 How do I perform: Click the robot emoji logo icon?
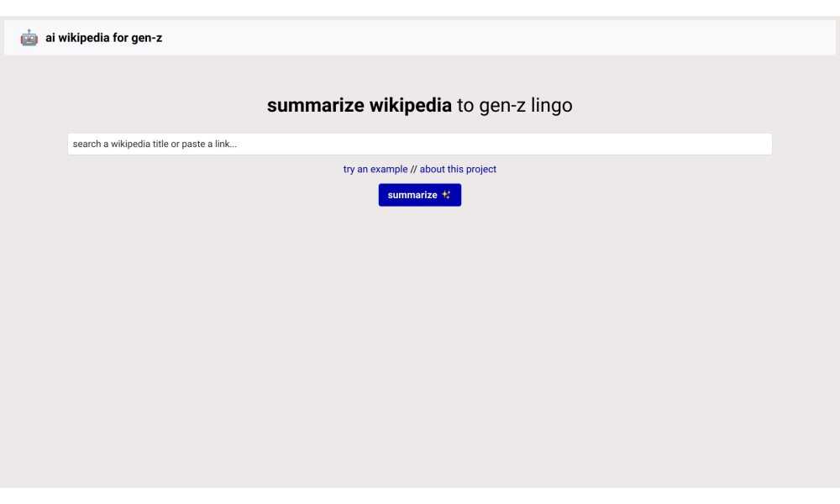pyautogui.click(x=29, y=38)
